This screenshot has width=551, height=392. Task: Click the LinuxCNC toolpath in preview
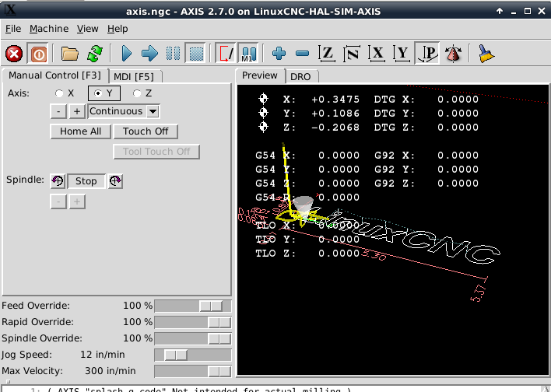click(x=404, y=237)
